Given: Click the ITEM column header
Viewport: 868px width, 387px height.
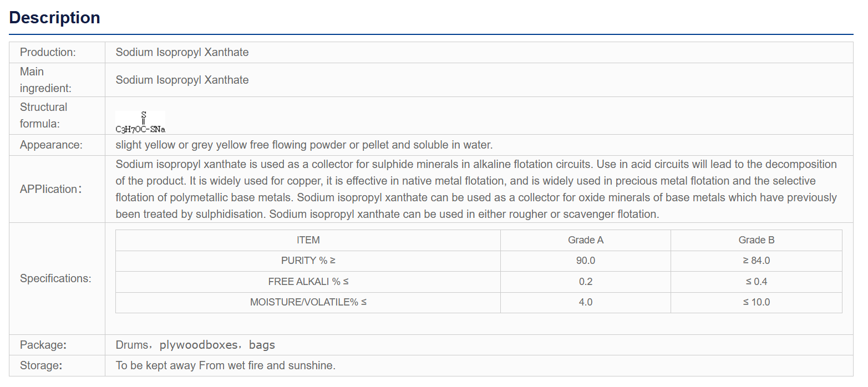Looking at the screenshot, I should [x=308, y=240].
